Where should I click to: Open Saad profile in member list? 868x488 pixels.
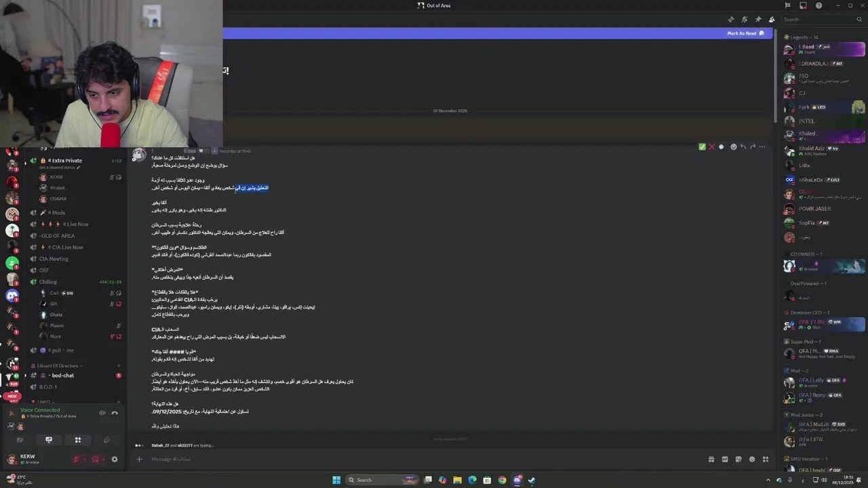(824, 49)
